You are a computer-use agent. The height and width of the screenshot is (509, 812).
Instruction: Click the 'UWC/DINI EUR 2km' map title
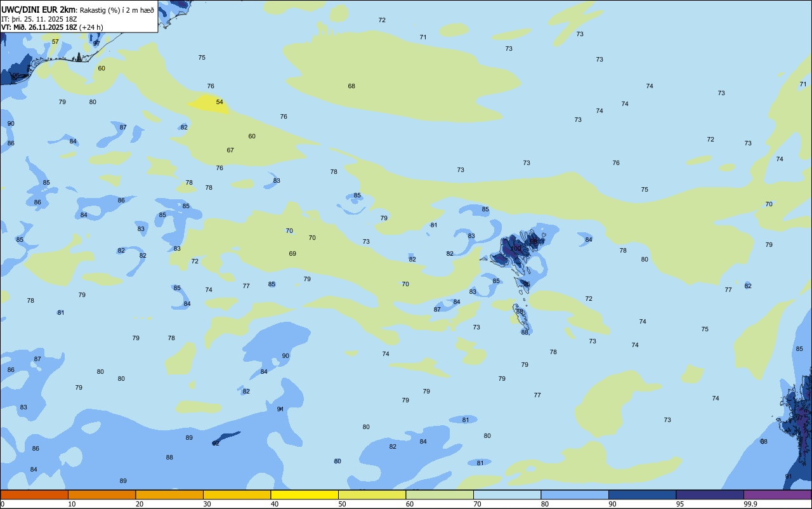tap(39, 10)
